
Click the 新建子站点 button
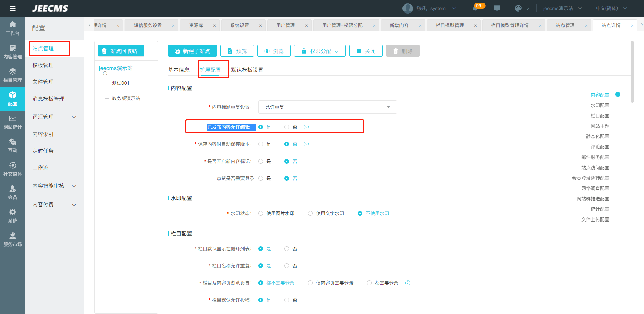click(x=192, y=51)
